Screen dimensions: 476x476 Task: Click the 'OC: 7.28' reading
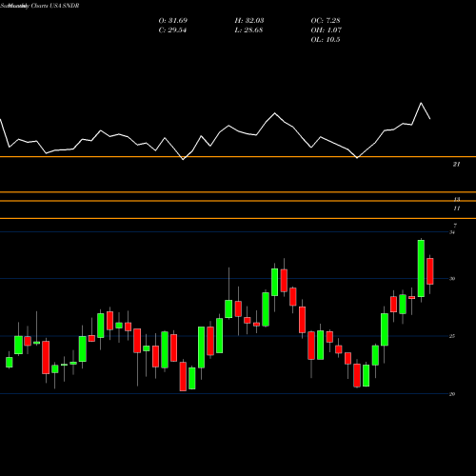326,21
